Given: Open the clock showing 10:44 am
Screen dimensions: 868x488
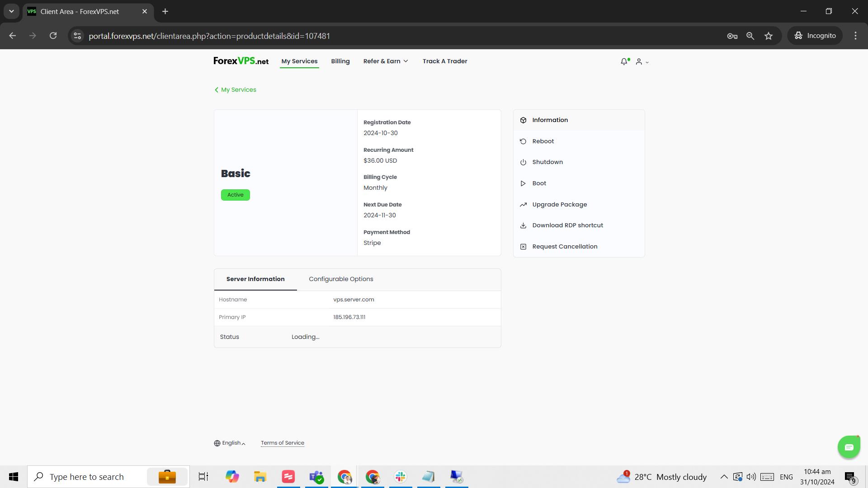Looking at the screenshot, I should pos(817,477).
